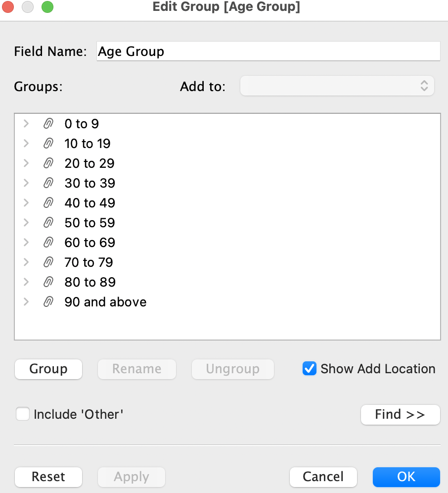Uncheck the Show Add Location checkbox
The height and width of the screenshot is (493, 448).
click(310, 369)
